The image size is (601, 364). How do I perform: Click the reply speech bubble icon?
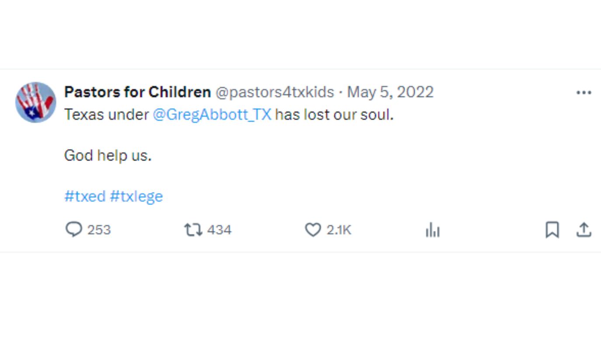[x=73, y=229]
